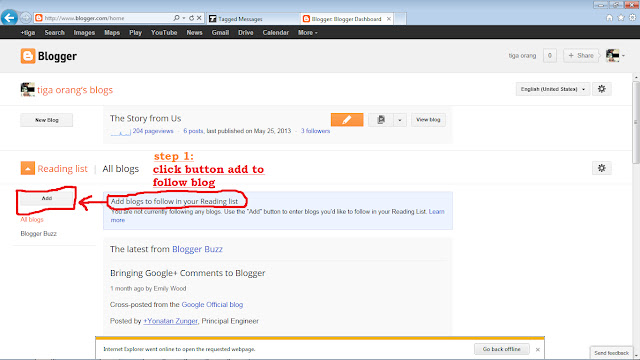Click the browser back arrow button
This screenshot has width=640, height=360.
point(9,18)
